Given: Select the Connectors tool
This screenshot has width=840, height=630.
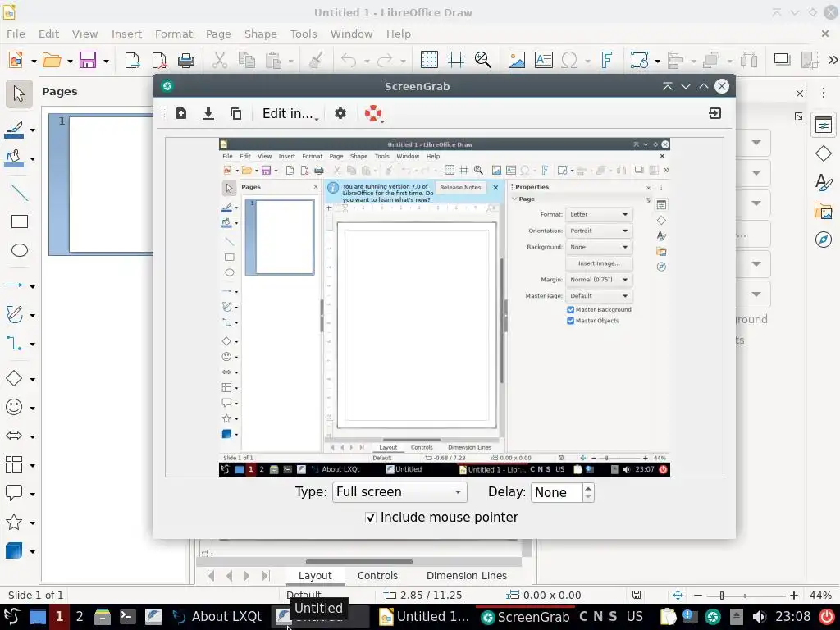Looking at the screenshot, I should [14, 344].
